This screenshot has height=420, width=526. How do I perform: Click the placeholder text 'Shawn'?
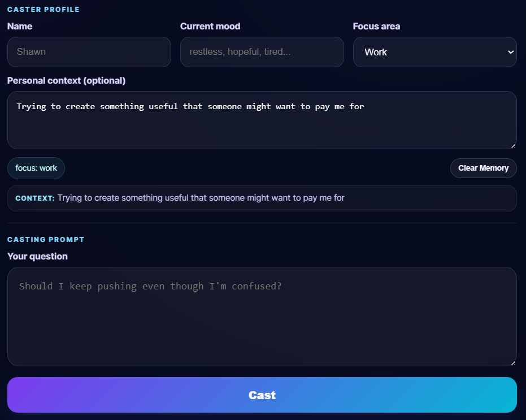[30, 51]
